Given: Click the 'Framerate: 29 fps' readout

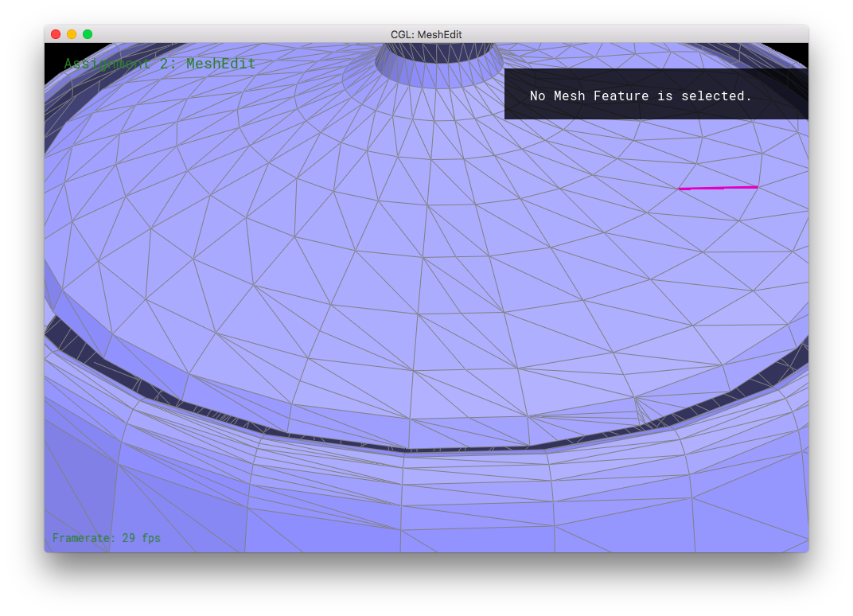Looking at the screenshot, I should [107, 538].
